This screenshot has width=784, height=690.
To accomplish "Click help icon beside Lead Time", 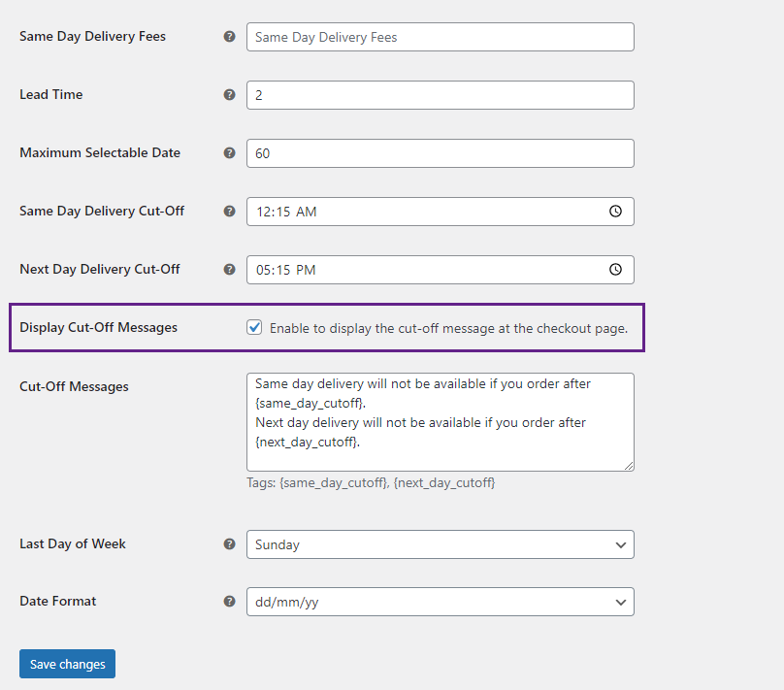I will coord(229,94).
